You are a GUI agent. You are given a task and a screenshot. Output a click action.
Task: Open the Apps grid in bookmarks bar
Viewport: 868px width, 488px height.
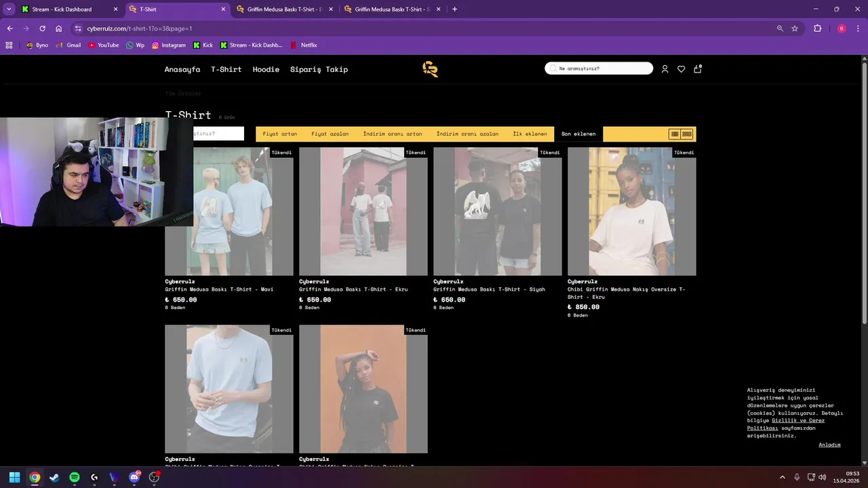pyautogui.click(x=9, y=45)
